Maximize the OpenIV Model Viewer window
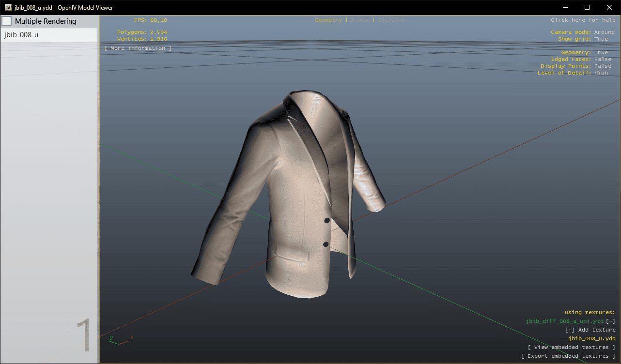 tap(587, 7)
